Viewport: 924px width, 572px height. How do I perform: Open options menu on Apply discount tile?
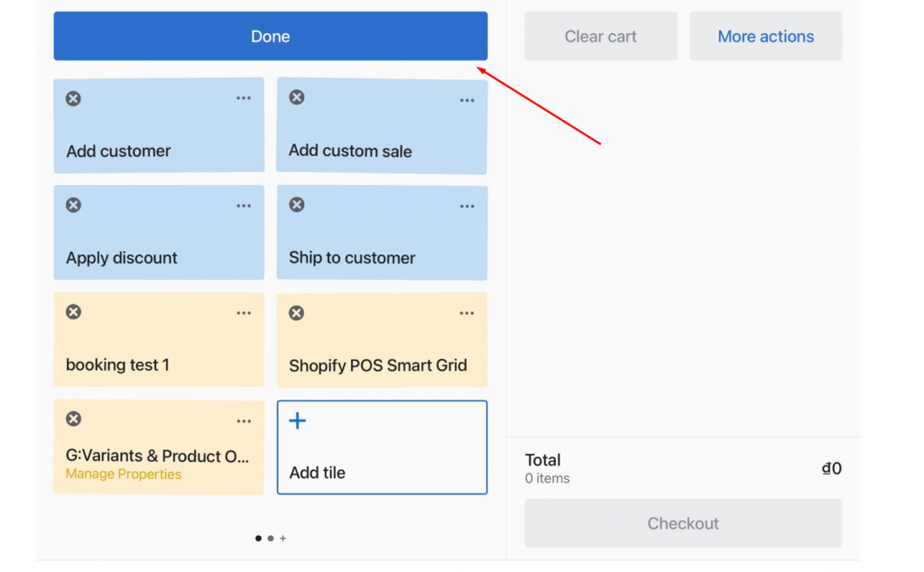pos(244,205)
